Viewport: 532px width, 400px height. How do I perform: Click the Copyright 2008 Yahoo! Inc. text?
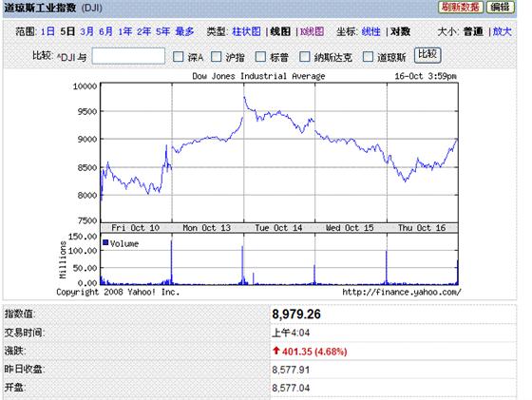pos(118,292)
